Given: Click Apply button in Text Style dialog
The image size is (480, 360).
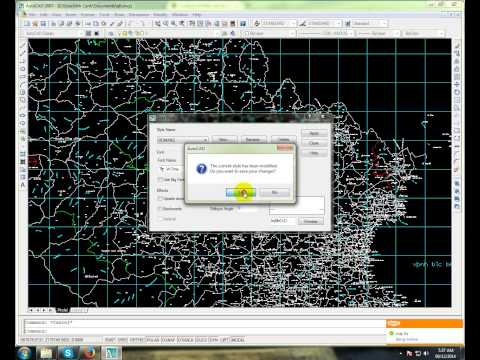Looking at the screenshot, I should [314, 133].
